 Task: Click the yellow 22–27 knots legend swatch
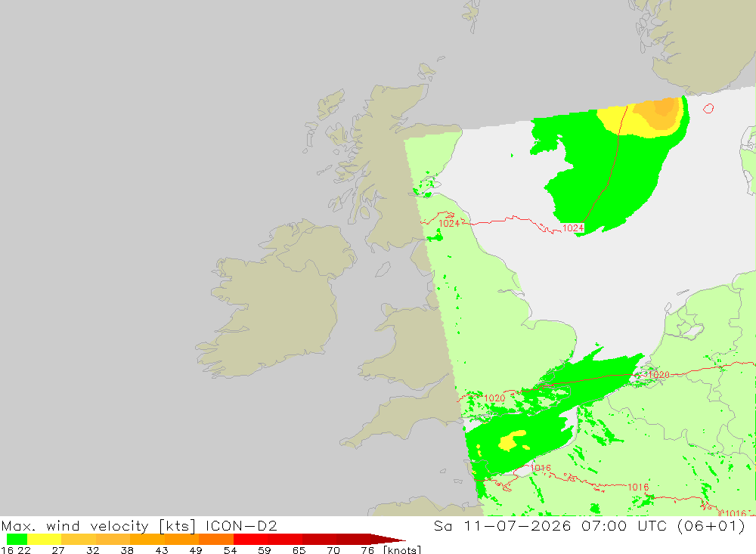pos(45,539)
